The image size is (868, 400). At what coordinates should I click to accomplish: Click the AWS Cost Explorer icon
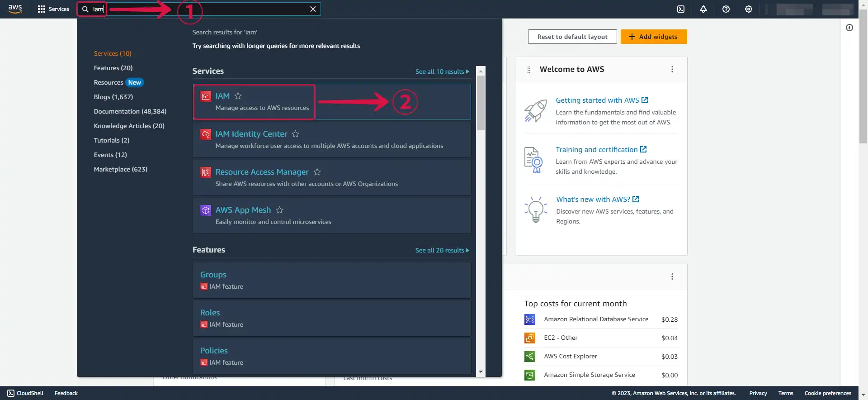(530, 357)
